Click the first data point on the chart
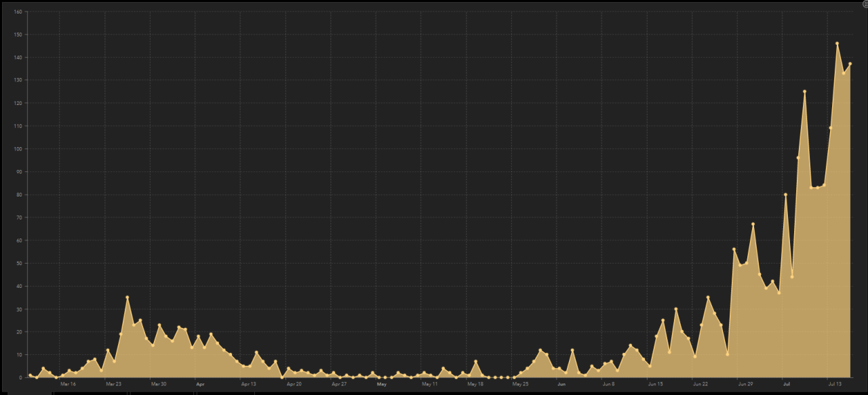 [31, 375]
